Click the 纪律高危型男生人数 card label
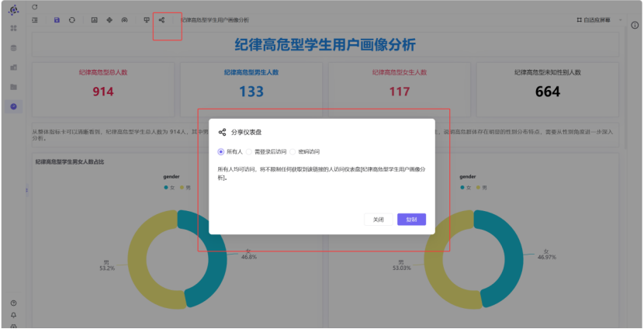The width and height of the screenshot is (644, 329). [x=251, y=72]
